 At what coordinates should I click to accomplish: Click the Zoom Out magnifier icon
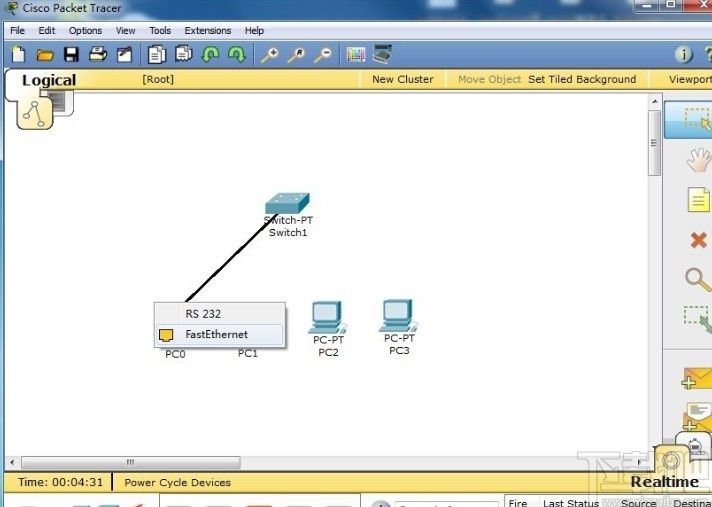click(323, 55)
